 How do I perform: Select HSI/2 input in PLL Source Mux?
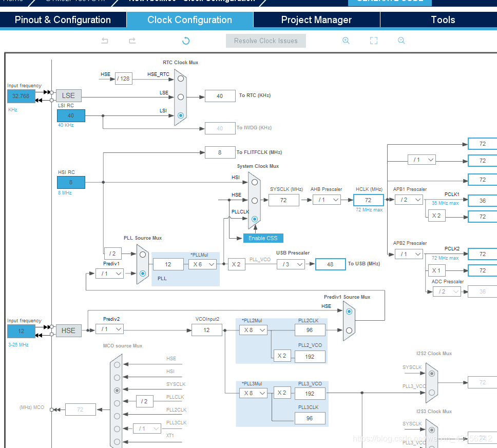click(x=143, y=255)
